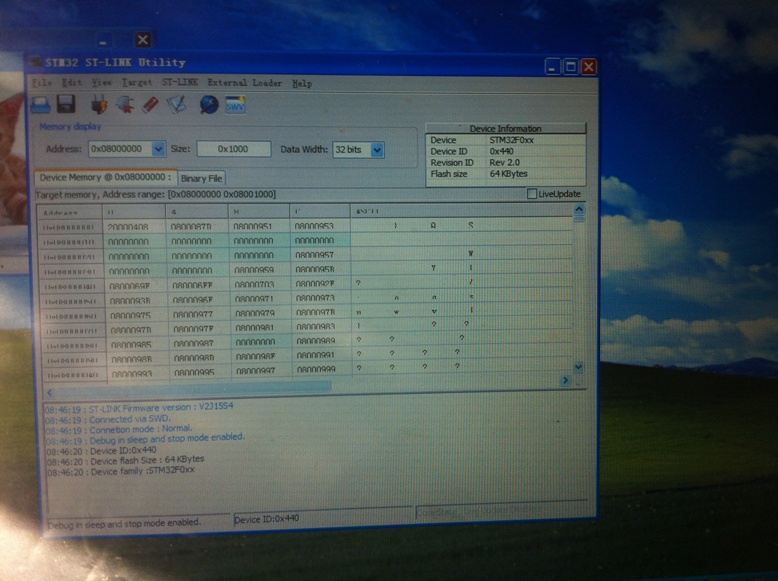The image size is (778, 581).
Task: Open the ST-LINK menu
Action: pos(180,82)
